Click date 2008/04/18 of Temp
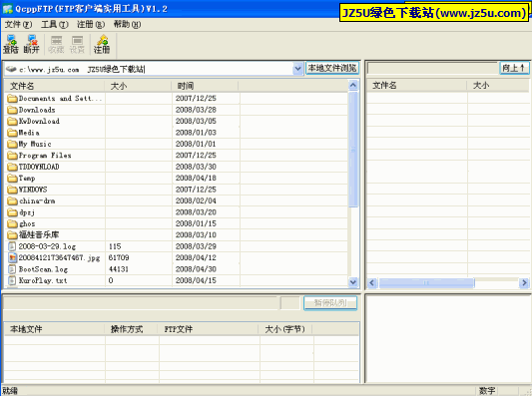The width and height of the screenshot is (532, 396). (x=196, y=178)
